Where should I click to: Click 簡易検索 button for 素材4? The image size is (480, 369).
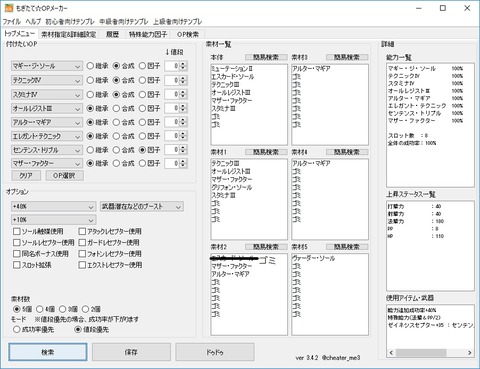coord(347,152)
